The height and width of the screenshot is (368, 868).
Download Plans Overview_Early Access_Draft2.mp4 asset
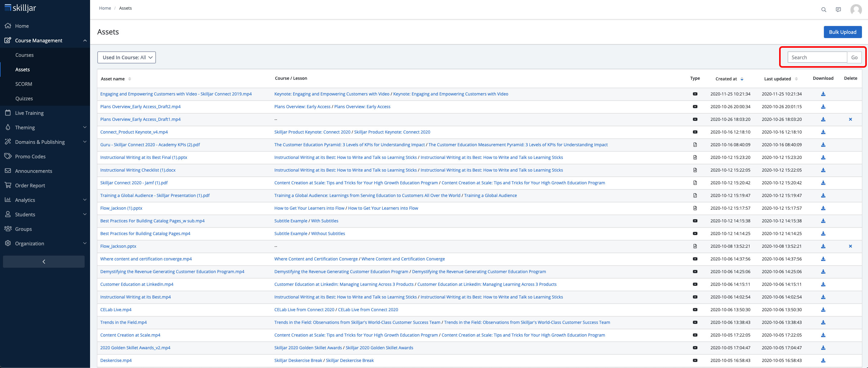[x=823, y=107]
